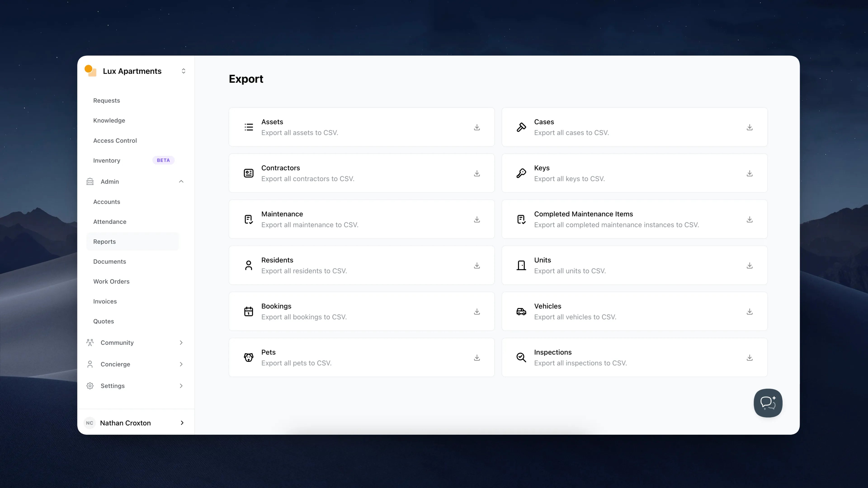Download the Residents CSV file

pyautogui.click(x=477, y=266)
